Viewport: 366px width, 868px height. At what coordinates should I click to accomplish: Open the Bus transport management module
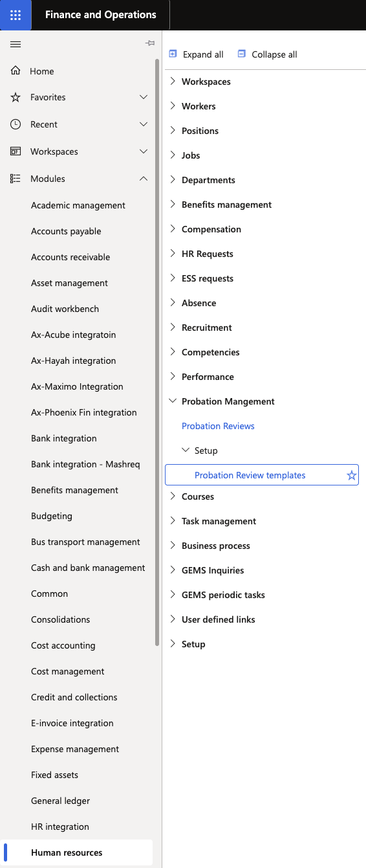pos(85,542)
